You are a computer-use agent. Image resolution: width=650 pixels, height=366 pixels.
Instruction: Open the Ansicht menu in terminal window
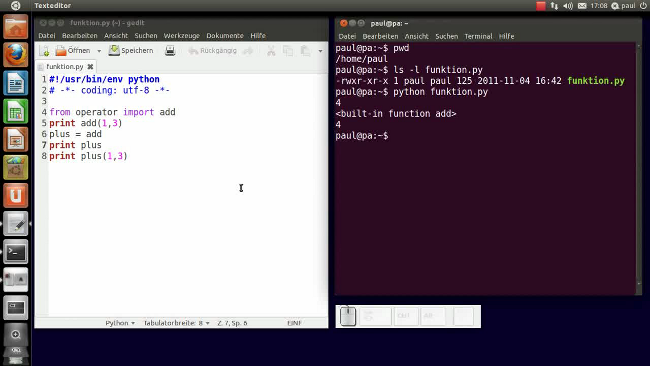click(417, 36)
